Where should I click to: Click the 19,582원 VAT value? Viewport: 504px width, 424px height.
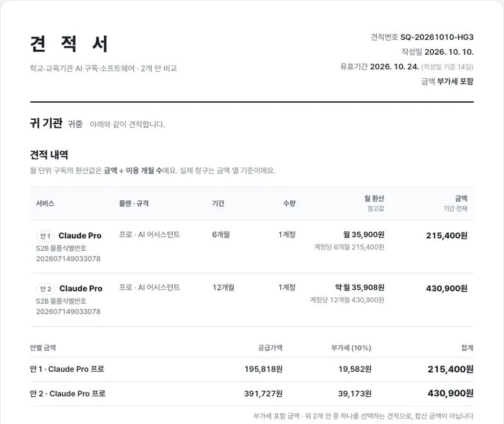click(x=355, y=369)
